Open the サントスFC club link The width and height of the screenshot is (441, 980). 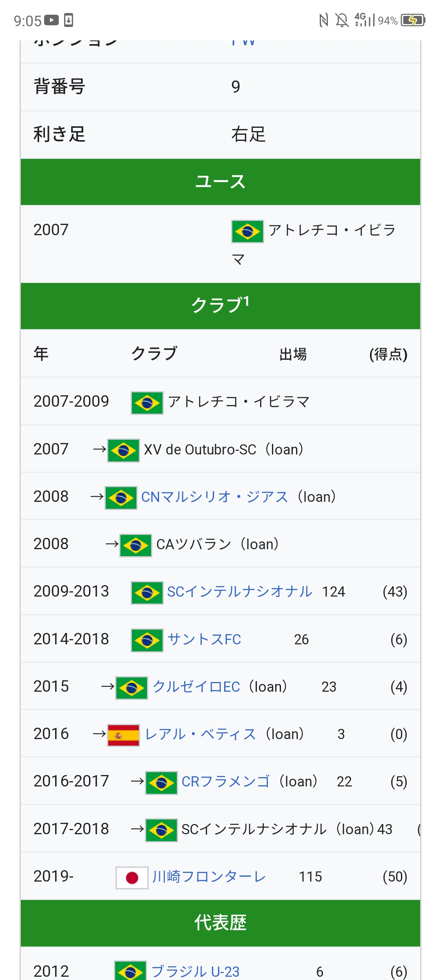204,639
